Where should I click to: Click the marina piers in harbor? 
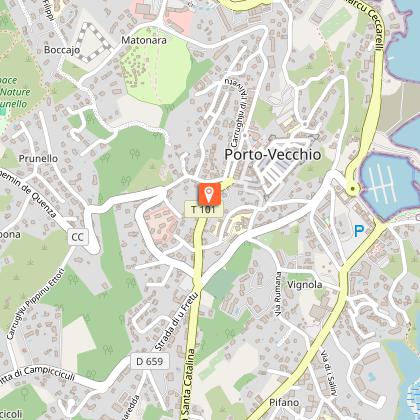click(382, 183)
